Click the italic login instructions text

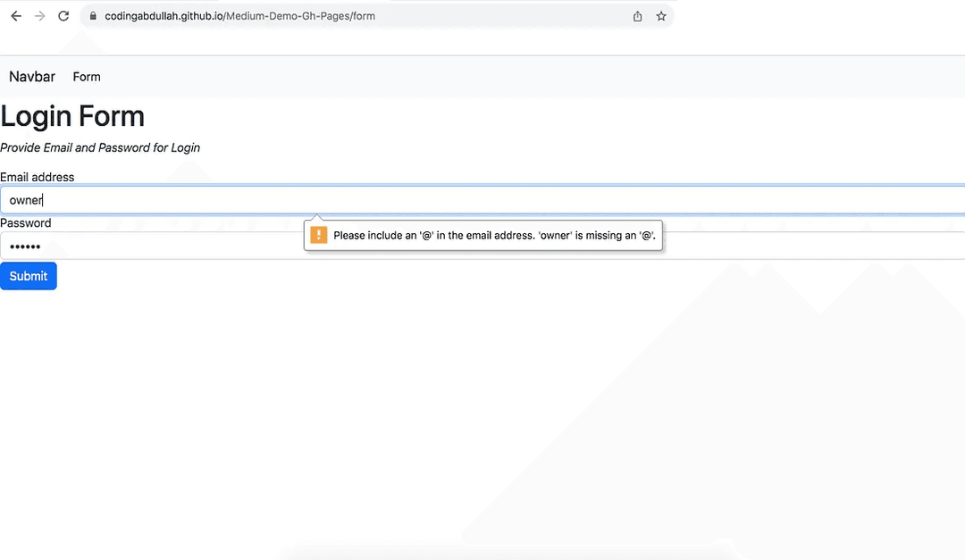(x=100, y=147)
